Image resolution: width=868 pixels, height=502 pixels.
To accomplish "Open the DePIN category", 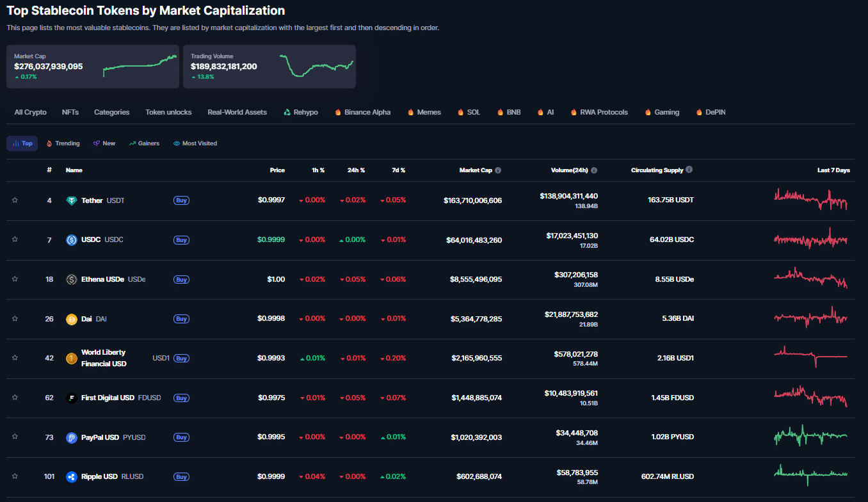I will pos(711,112).
